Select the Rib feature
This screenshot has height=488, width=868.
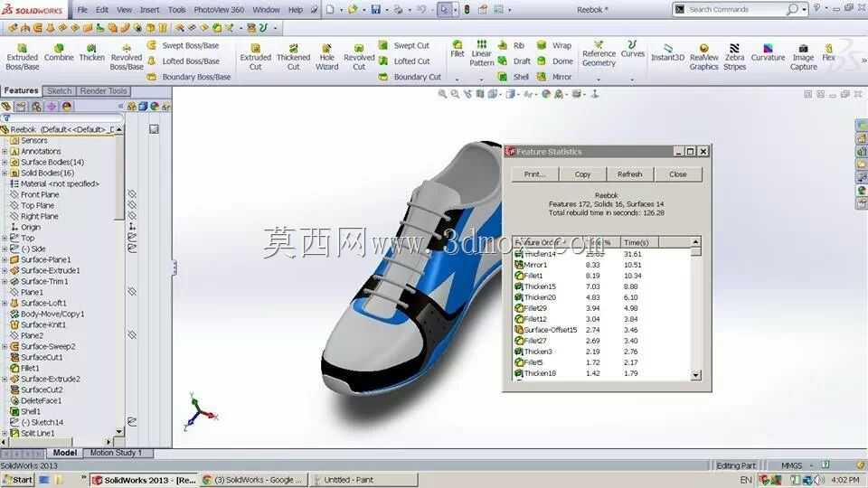(x=512, y=45)
